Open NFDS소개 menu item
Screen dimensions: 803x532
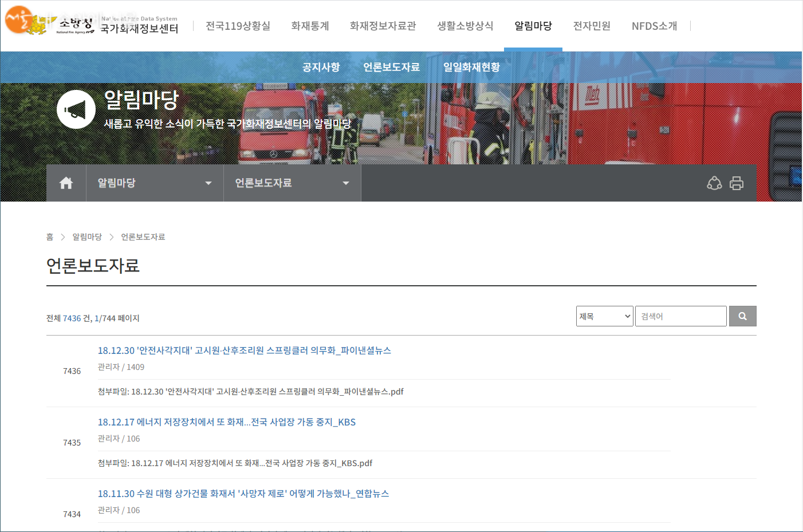tap(654, 26)
